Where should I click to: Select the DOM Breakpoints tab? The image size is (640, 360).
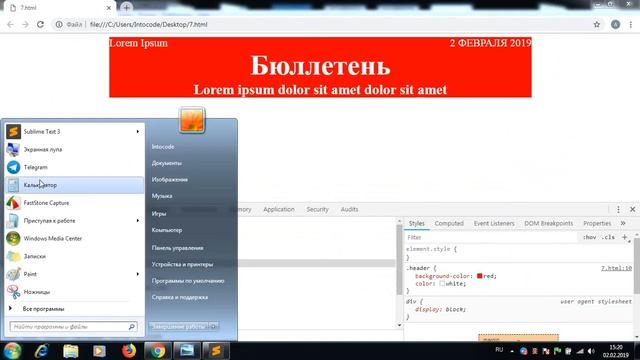coord(549,224)
